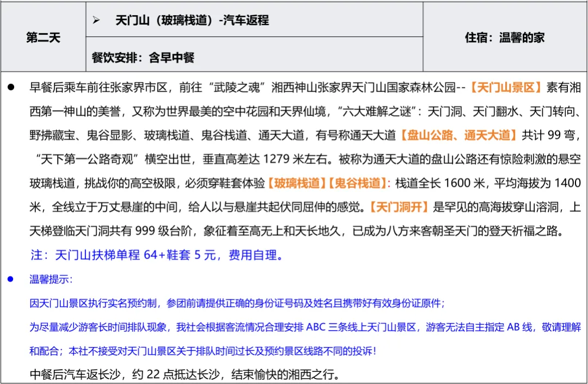
Task: Click the black bullet before 早餐后乘车
Action: point(11,87)
